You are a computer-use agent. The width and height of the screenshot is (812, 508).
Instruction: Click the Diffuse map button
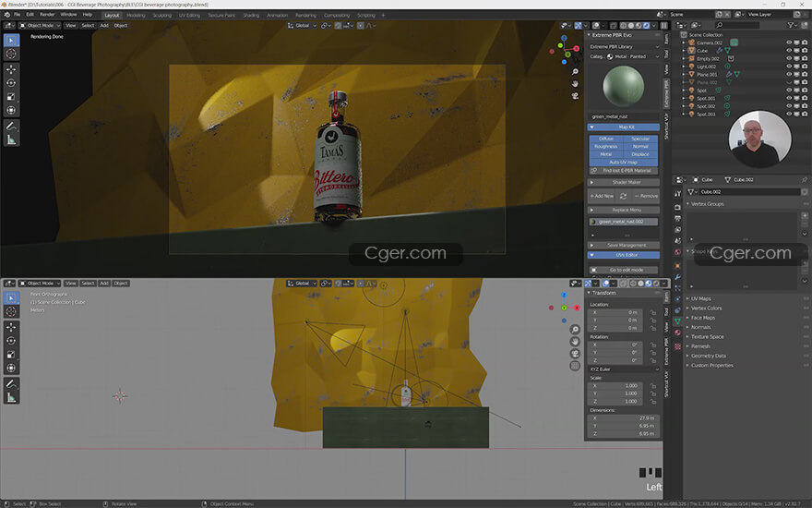[606, 139]
